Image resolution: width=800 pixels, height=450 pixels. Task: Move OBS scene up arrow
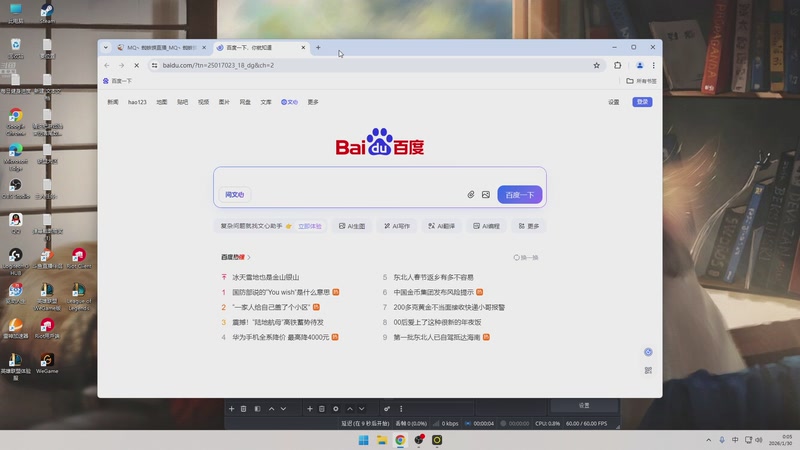(x=271, y=409)
